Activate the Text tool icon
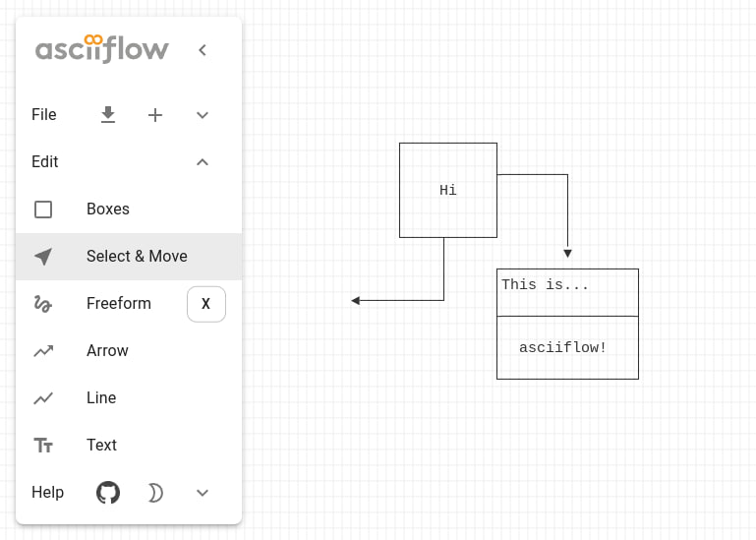 (x=43, y=445)
